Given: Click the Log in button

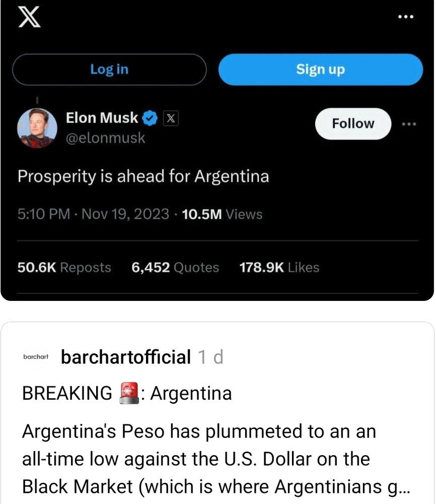Looking at the screenshot, I should [109, 69].
